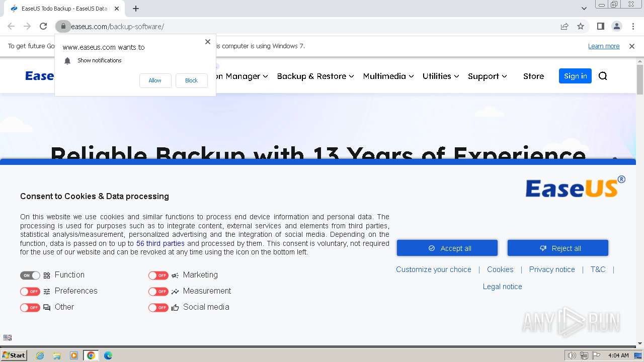Screen dimensions: 644x362
Task: Click the volume speaker tray icon
Action: click(572, 355)
